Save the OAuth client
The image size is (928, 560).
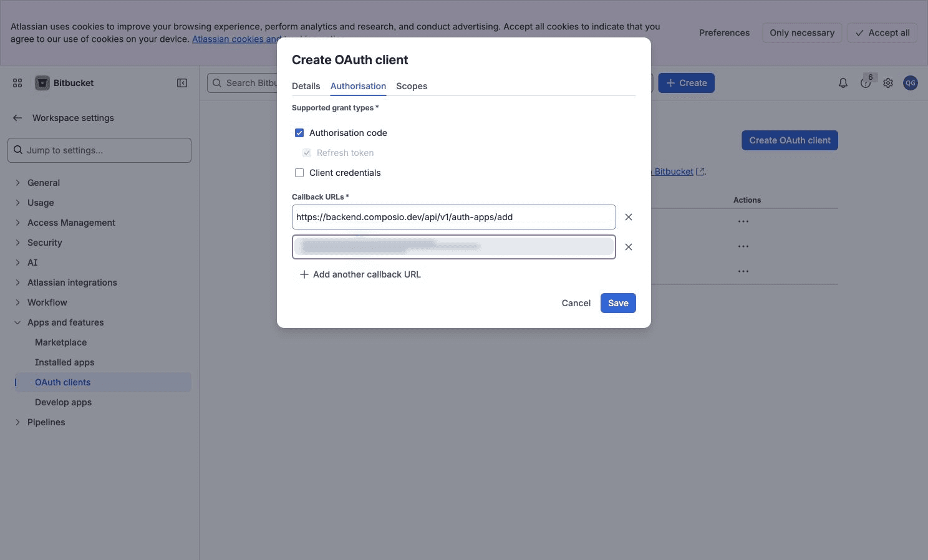click(618, 303)
